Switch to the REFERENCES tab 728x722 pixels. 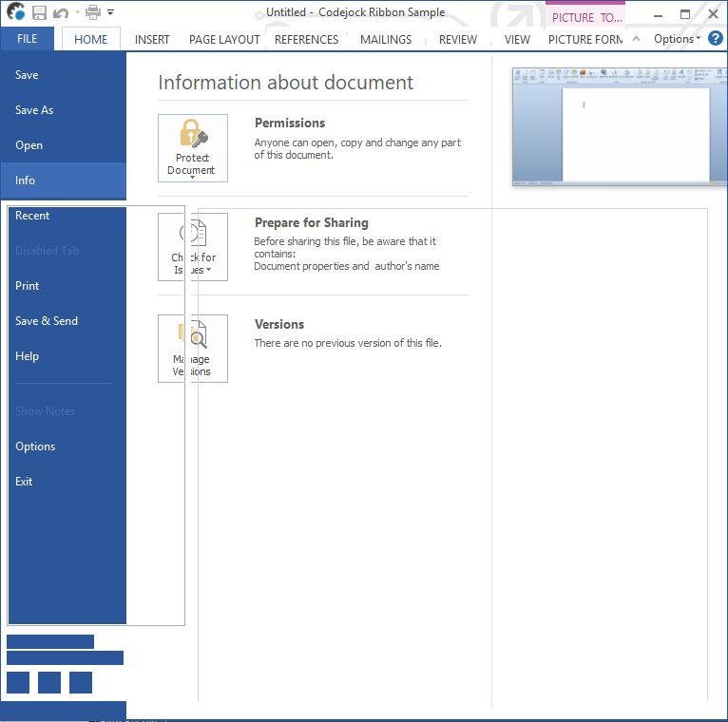[x=306, y=40]
